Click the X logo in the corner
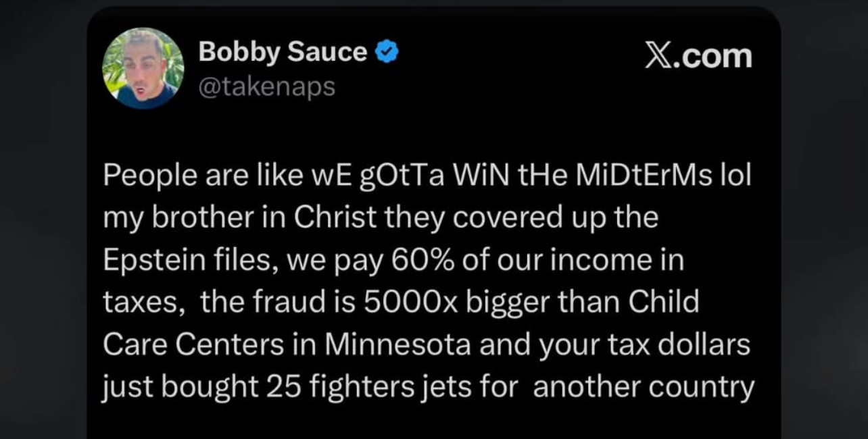Image resolution: width=868 pixels, height=439 pixels. click(x=658, y=57)
